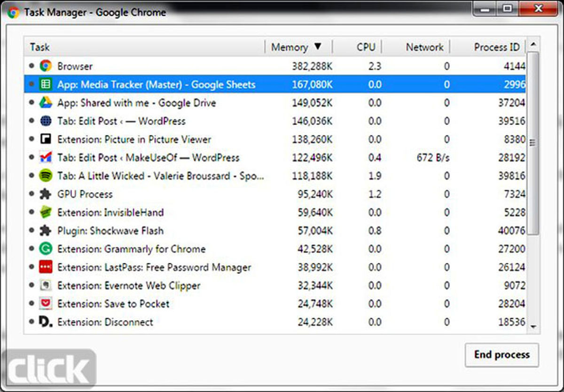Select Extension: LastPass: Free Password Manager

(x=275, y=267)
